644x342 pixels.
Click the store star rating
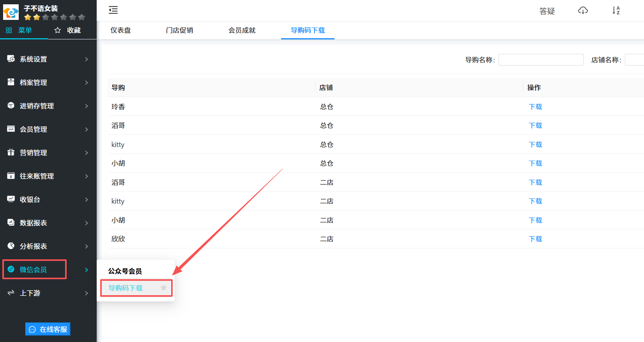(55, 17)
